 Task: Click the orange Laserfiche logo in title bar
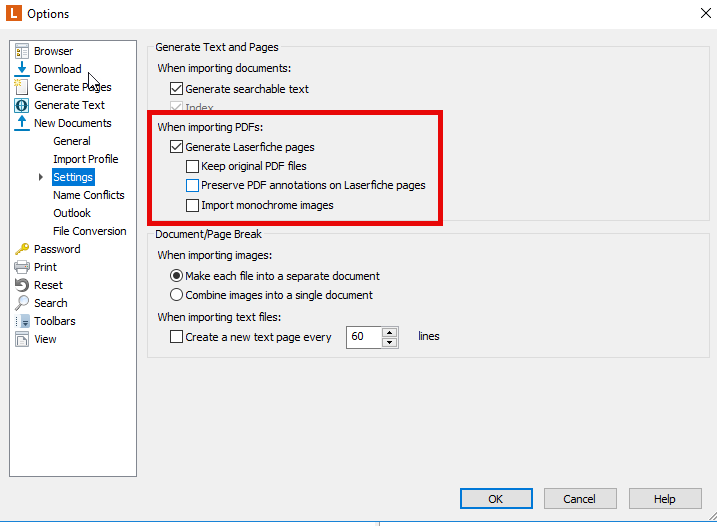pyautogui.click(x=14, y=13)
